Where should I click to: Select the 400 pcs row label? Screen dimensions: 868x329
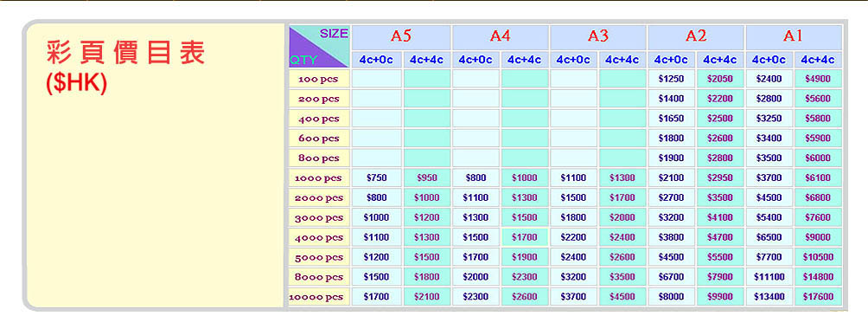[318, 119]
